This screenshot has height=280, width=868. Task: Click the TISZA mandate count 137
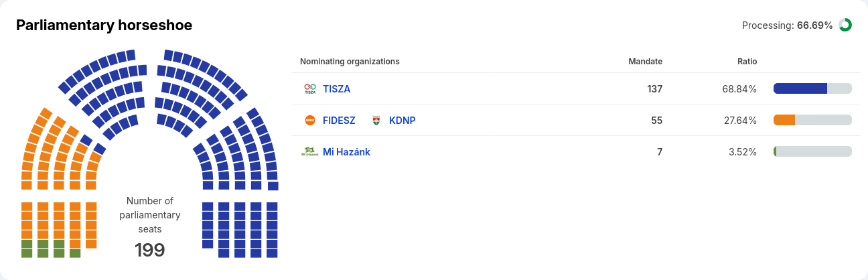click(654, 88)
